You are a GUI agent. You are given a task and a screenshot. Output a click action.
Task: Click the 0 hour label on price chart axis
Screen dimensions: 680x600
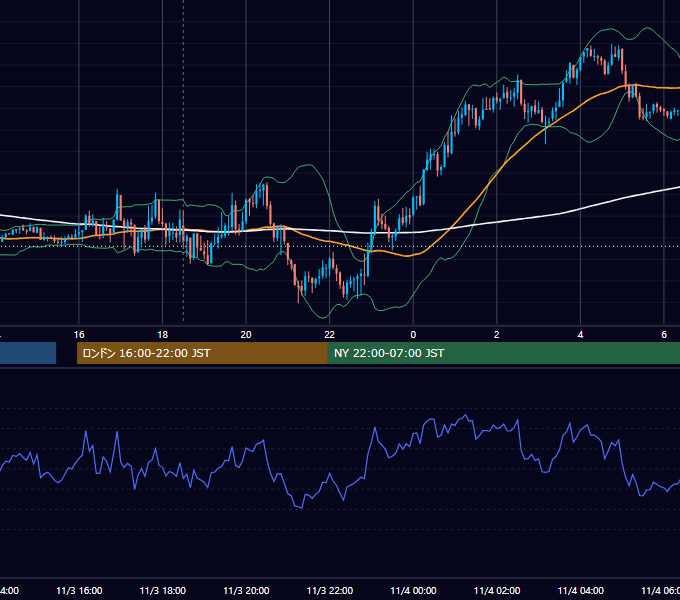(x=413, y=335)
